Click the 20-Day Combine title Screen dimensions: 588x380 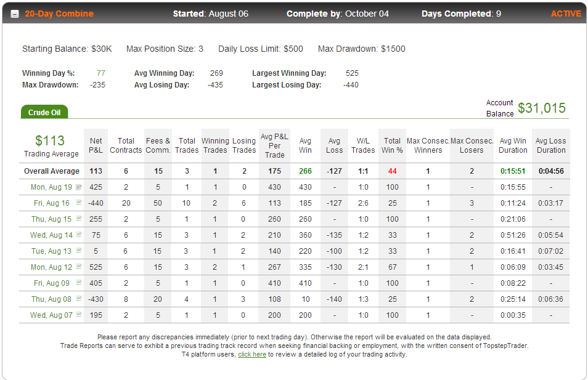59,14
